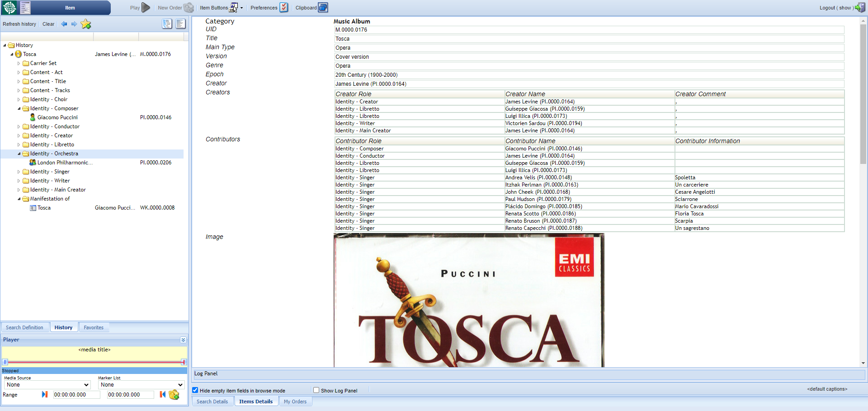Click the Tosca album cover image
Viewport: 868px width, 411px height.
[469, 300]
